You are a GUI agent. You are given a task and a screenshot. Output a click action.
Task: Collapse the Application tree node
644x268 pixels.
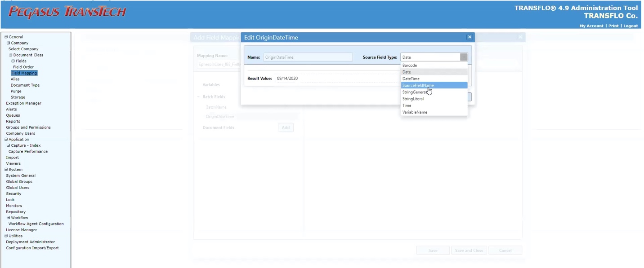tap(6, 140)
